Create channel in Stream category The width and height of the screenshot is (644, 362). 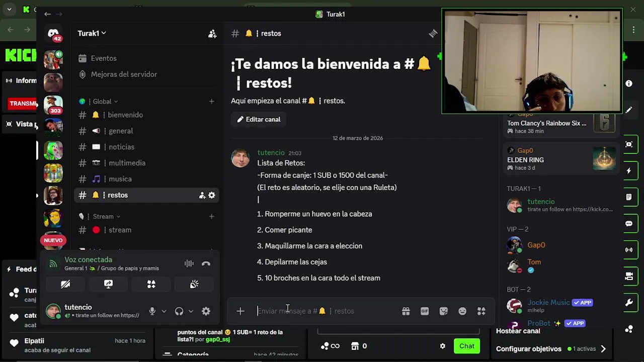(211, 217)
